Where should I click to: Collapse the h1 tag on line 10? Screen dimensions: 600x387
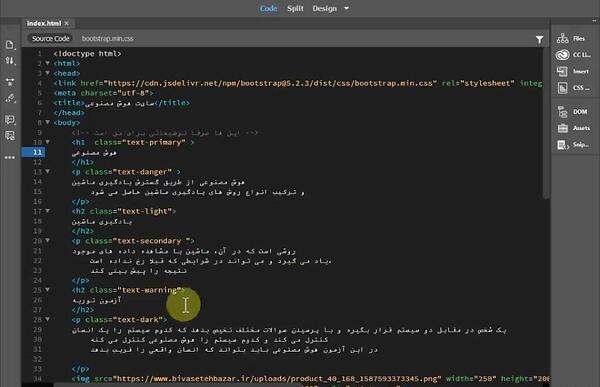point(47,142)
